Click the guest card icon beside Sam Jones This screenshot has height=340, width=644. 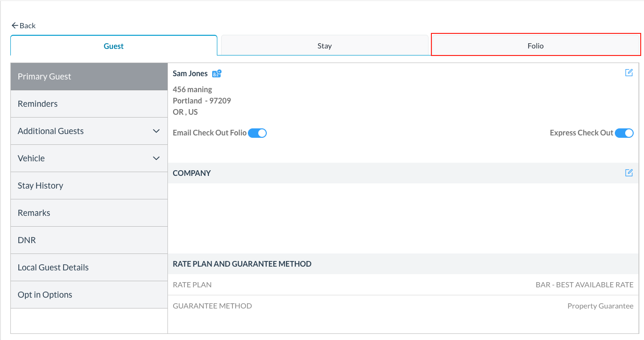(217, 73)
